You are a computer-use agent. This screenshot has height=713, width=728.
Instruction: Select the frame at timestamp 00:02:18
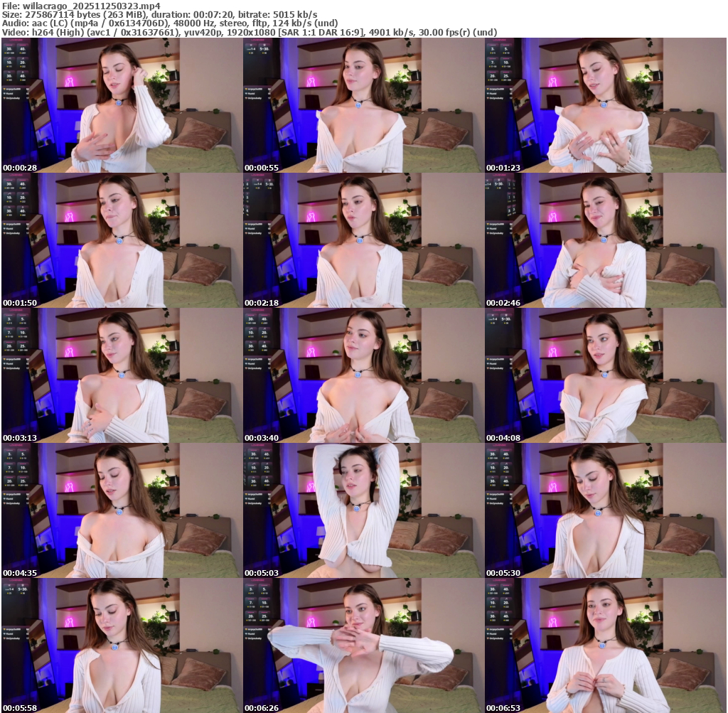tap(363, 240)
